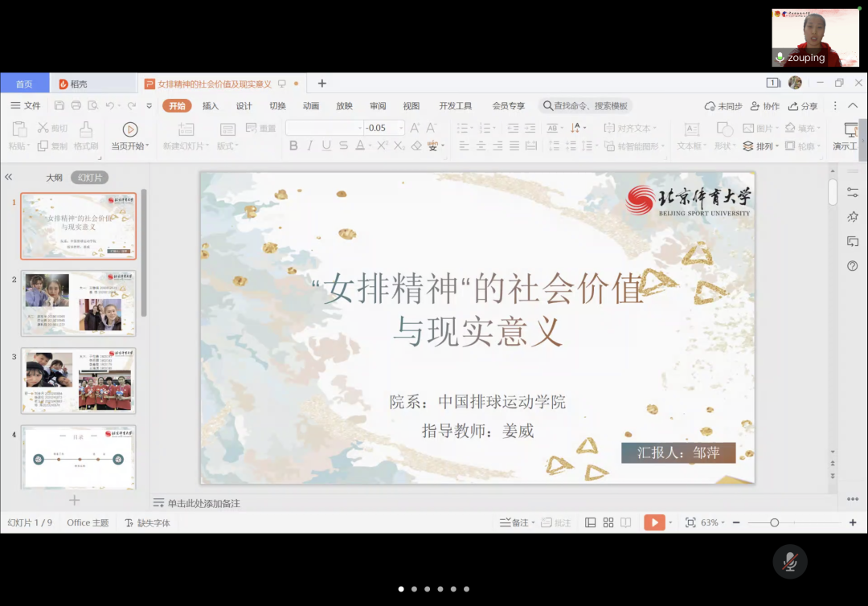Collapse the ribbon with up chevron

(853, 105)
